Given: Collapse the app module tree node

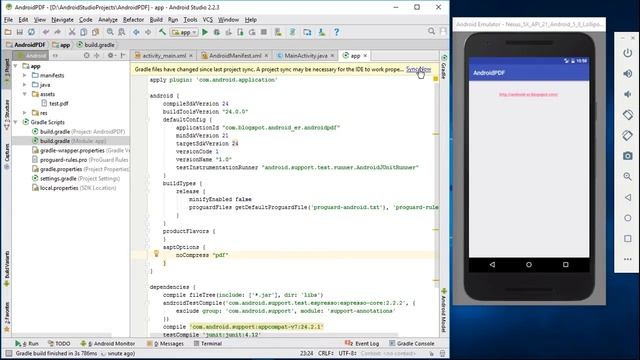Looking at the screenshot, I should 16,66.
